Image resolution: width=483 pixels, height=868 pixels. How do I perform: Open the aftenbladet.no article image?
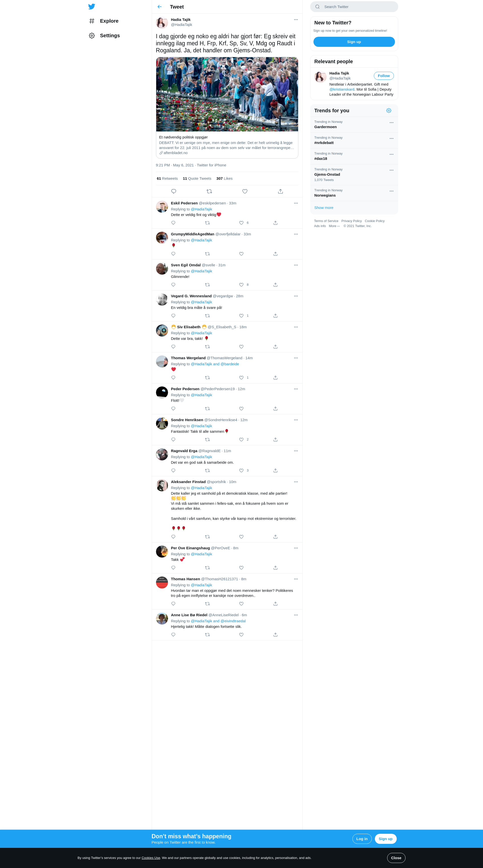[x=227, y=94]
